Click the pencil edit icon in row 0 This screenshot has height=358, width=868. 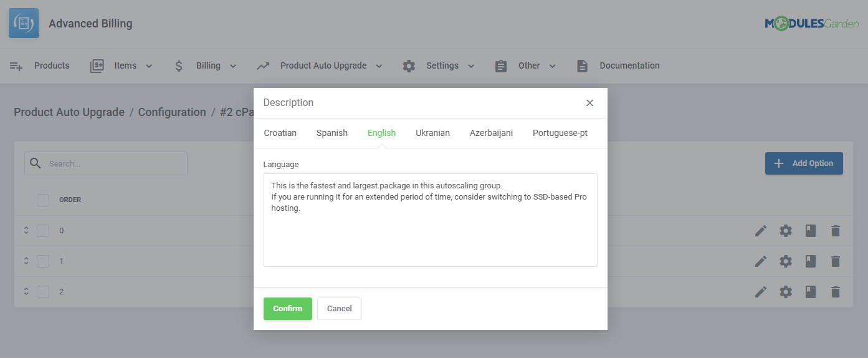point(760,231)
